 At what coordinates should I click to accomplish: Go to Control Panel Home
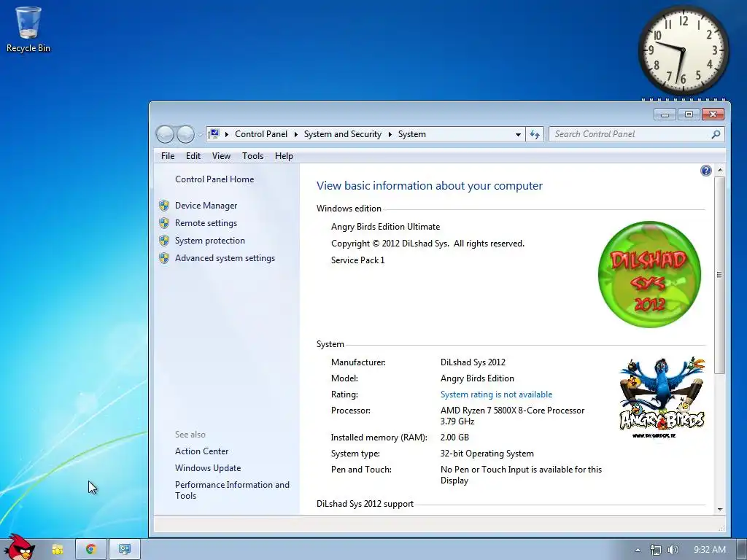(x=214, y=179)
